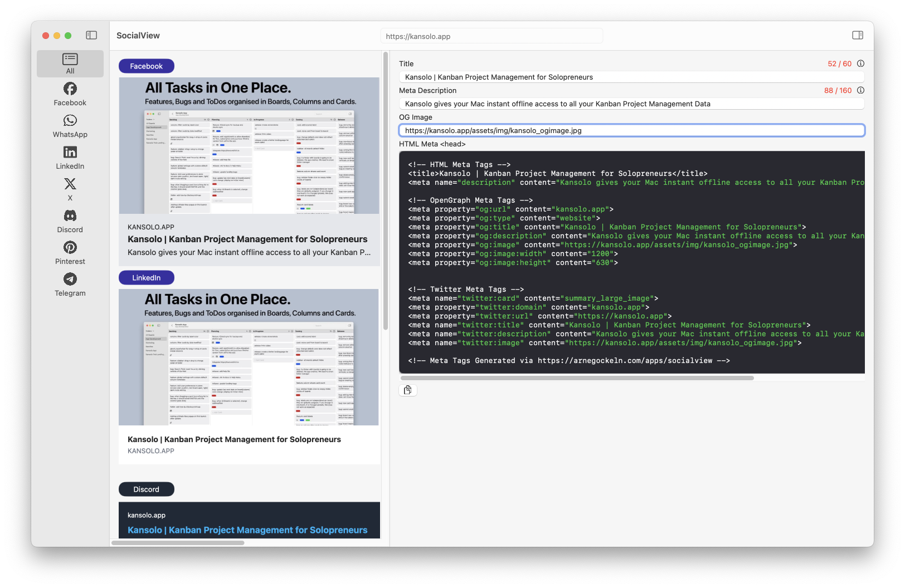Click the OpenGraph Meta Tags comment
The width and height of the screenshot is (905, 588).
tap(470, 200)
